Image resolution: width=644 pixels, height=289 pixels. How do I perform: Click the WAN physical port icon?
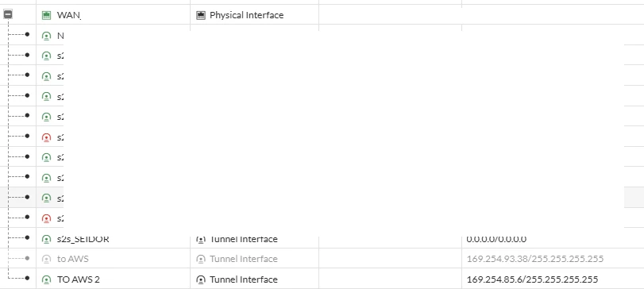point(46,15)
